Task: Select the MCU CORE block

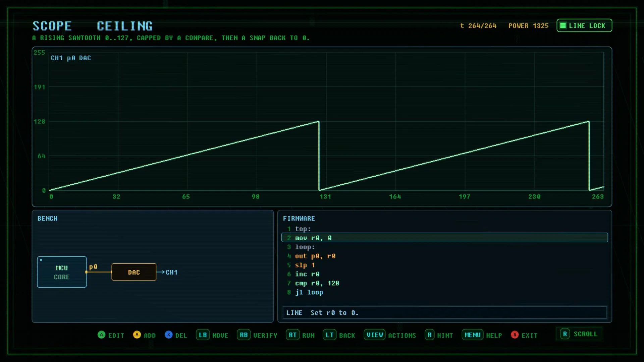Action: 62,272
